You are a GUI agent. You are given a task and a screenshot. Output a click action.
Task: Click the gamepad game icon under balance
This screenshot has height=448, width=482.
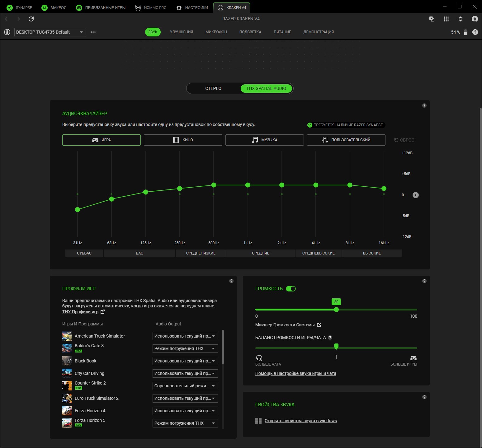pyautogui.click(x=413, y=358)
